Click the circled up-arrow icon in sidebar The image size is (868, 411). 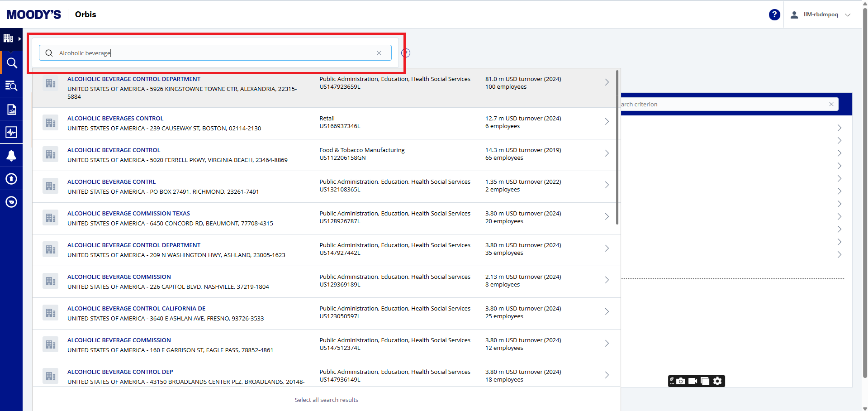click(x=11, y=179)
